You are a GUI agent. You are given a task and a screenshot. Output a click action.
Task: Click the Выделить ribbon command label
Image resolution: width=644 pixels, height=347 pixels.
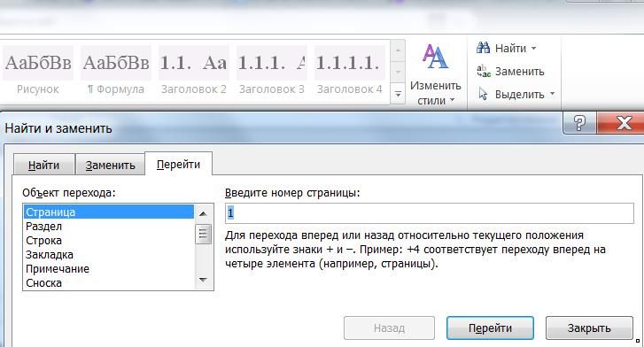click(x=520, y=95)
